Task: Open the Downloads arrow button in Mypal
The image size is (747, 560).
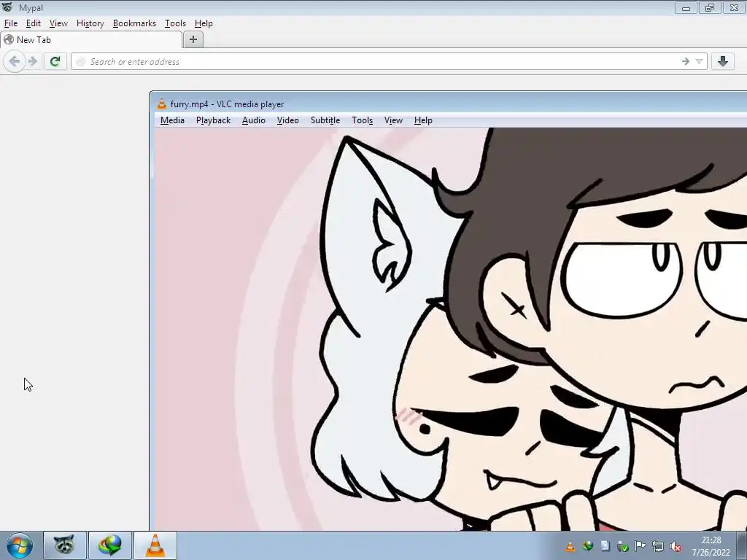Action: click(x=723, y=61)
